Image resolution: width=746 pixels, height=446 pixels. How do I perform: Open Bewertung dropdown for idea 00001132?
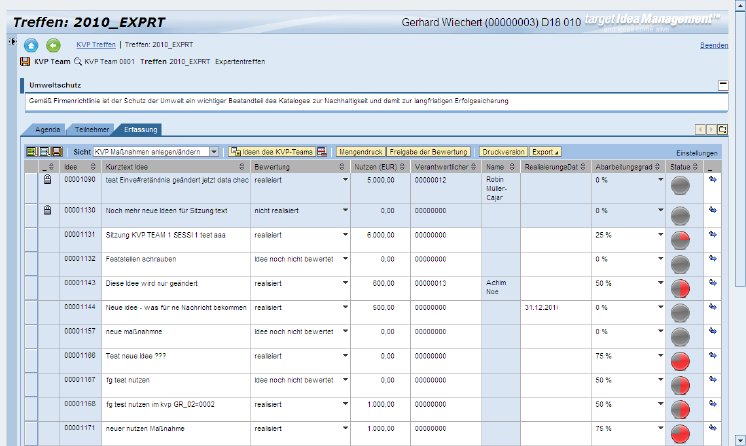pyautogui.click(x=345, y=259)
